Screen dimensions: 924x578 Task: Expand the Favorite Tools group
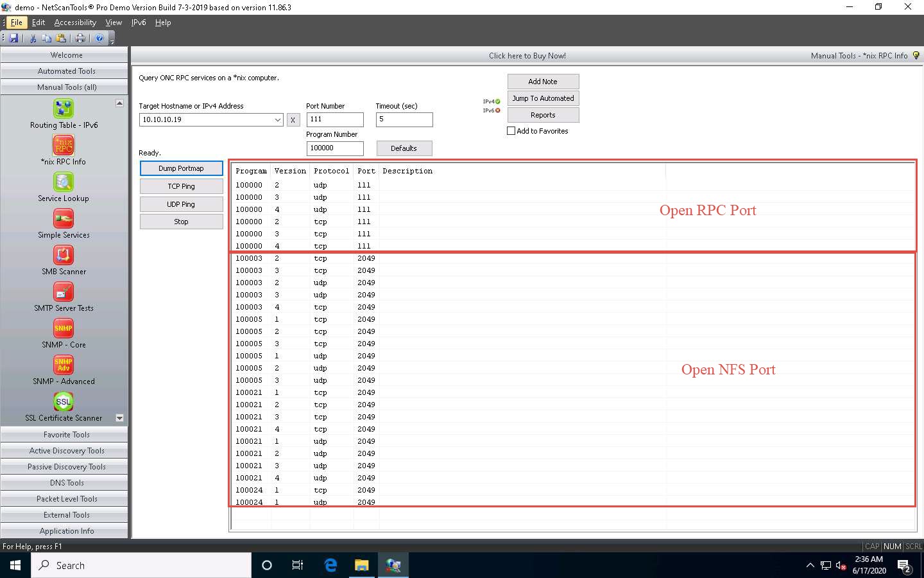[x=64, y=435]
